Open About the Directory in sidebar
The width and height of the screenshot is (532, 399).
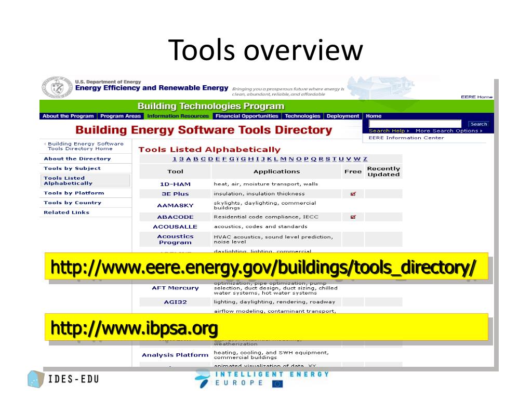(x=77, y=158)
